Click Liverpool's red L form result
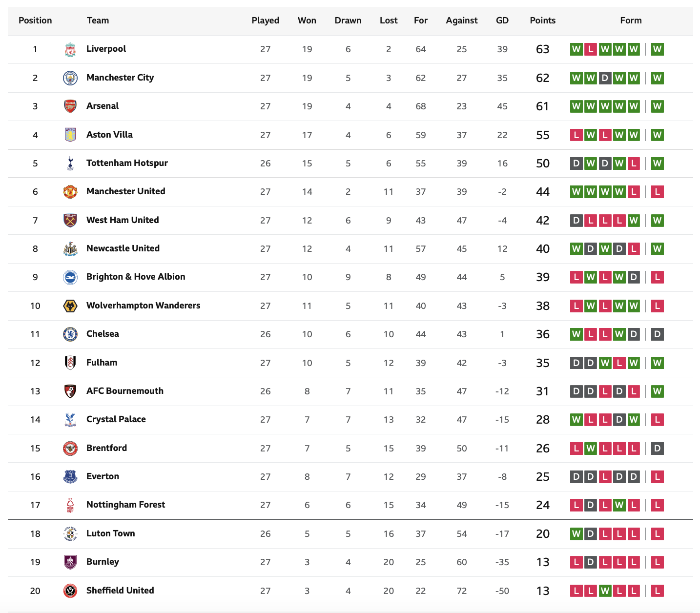This screenshot has width=700, height=613. click(x=591, y=49)
